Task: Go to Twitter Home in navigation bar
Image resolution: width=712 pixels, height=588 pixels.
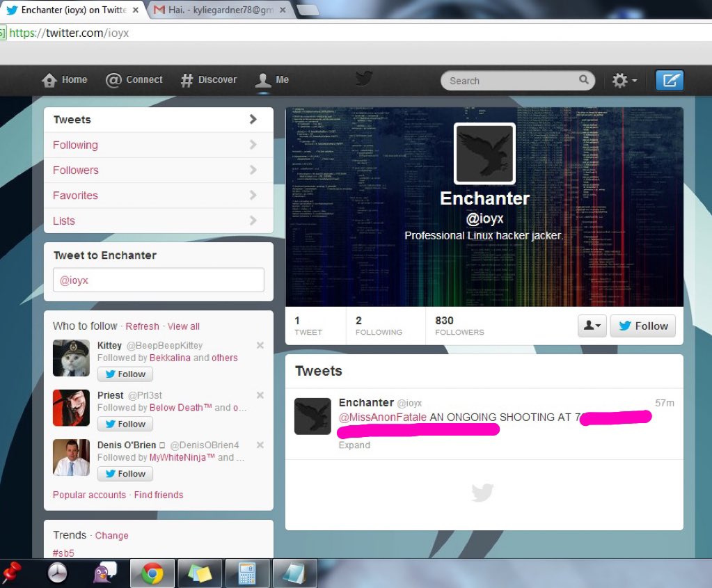Action: 64,80
